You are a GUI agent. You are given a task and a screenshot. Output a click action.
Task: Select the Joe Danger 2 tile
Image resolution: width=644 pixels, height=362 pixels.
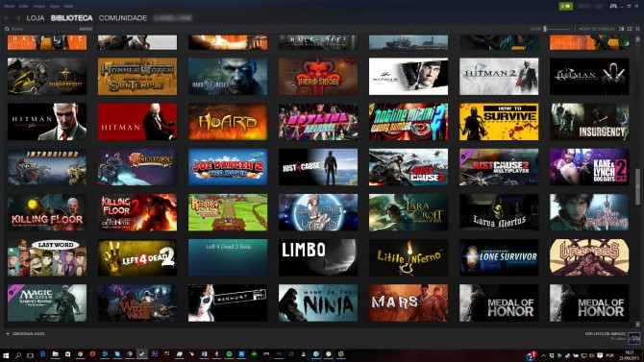[x=228, y=167]
